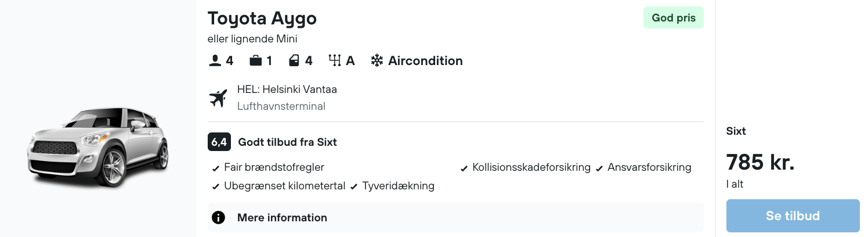This screenshot has height=237, width=868.
Task: Click the God pris badge
Action: (x=673, y=18)
